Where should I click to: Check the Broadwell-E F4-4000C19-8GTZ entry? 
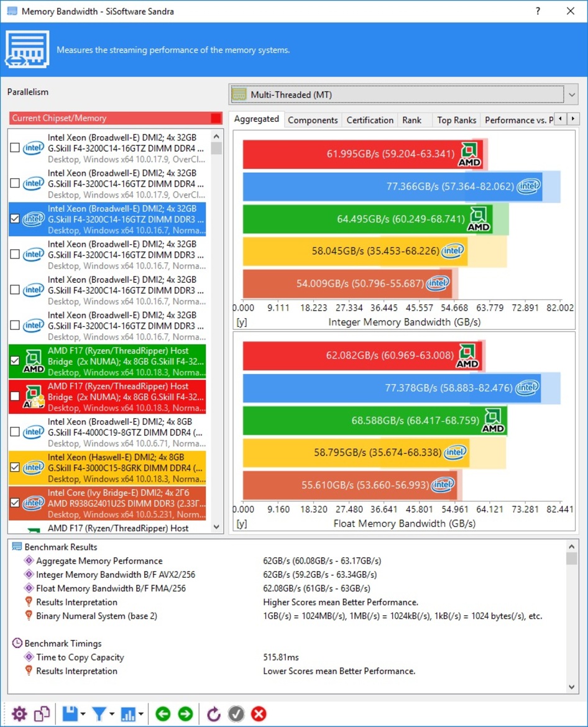click(x=15, y=432)
